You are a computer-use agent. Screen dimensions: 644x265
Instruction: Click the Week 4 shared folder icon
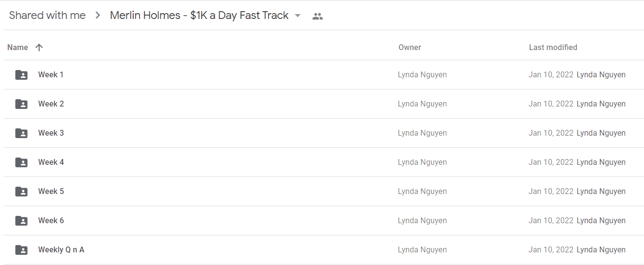coord(21,162)
